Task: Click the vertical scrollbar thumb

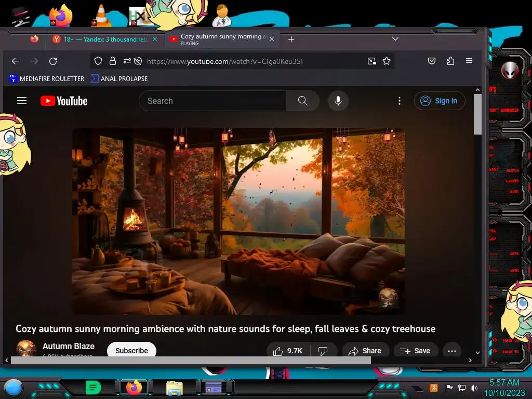Action: (477, 114)
